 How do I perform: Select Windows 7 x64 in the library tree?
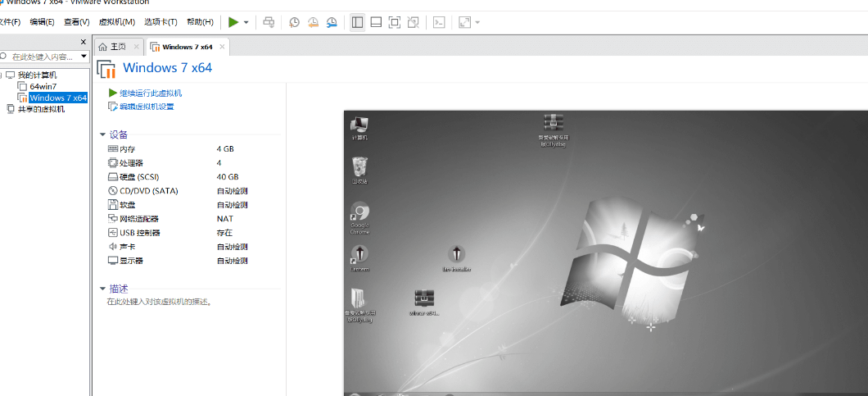[x=58, y=98]
